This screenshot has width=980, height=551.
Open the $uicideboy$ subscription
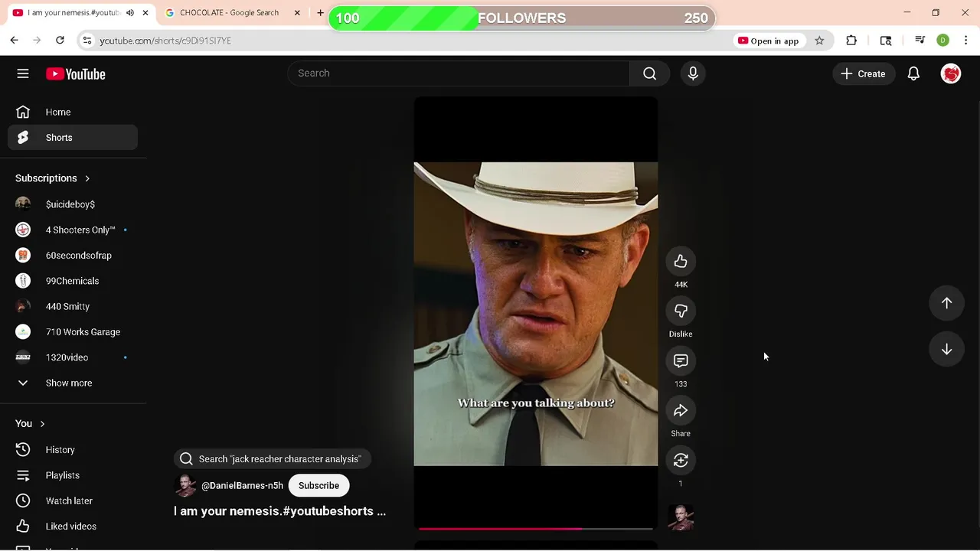[73, 204]
